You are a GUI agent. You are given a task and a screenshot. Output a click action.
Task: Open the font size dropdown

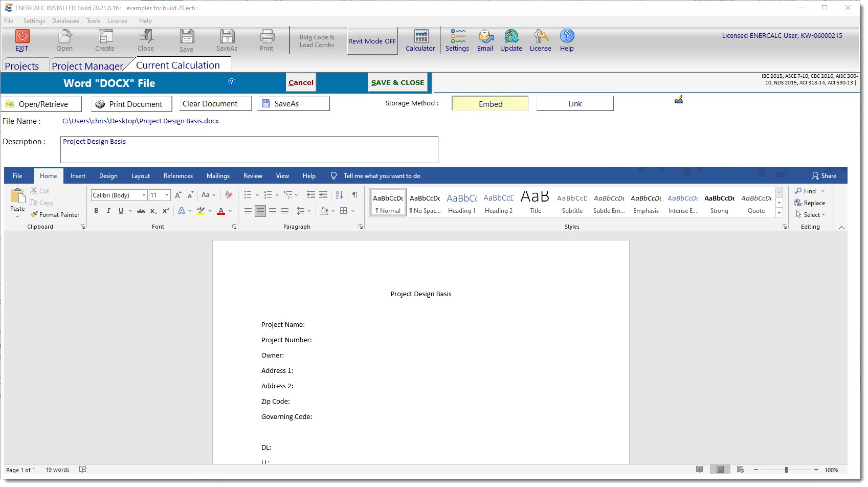(167, 195)
